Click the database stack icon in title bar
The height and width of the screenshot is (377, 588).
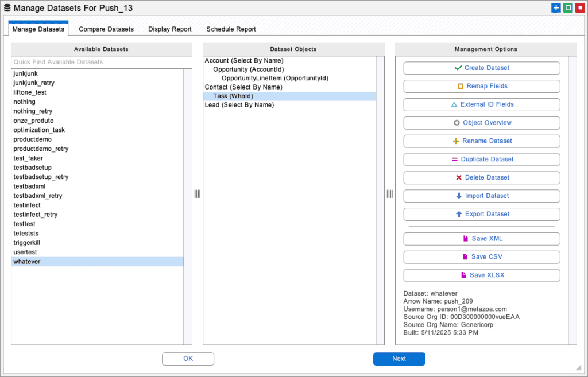point(7,8)
